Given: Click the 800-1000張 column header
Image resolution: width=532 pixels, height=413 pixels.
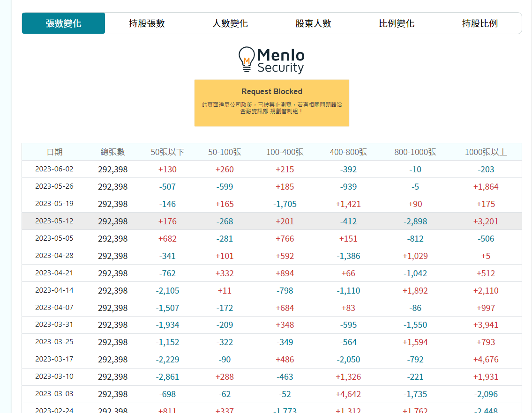Looking at the screenshot, I should click(x=415, y=152).
